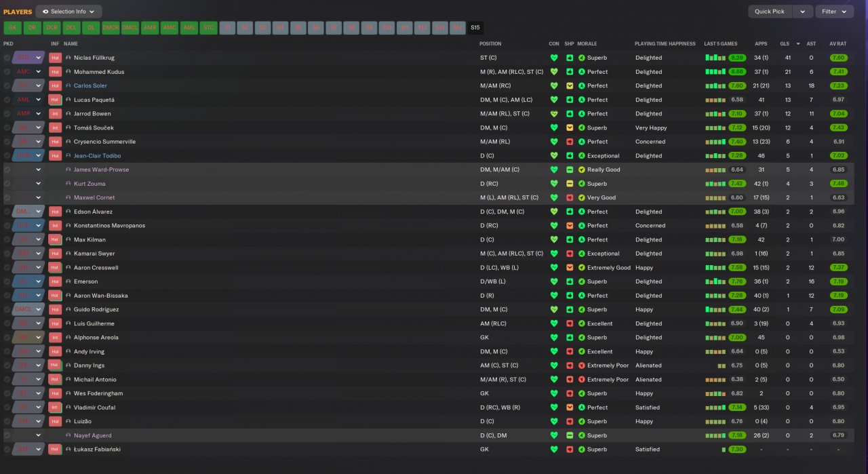Viewport: 868px width, 474px height.
Task: Toggle the select circle for Edson Álvarez
Action: point(7,212)
